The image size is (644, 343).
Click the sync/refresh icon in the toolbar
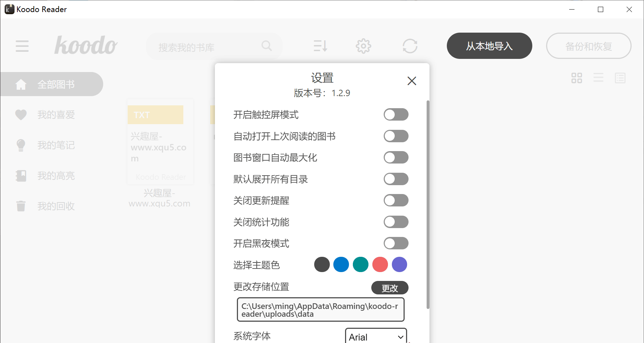410,46
